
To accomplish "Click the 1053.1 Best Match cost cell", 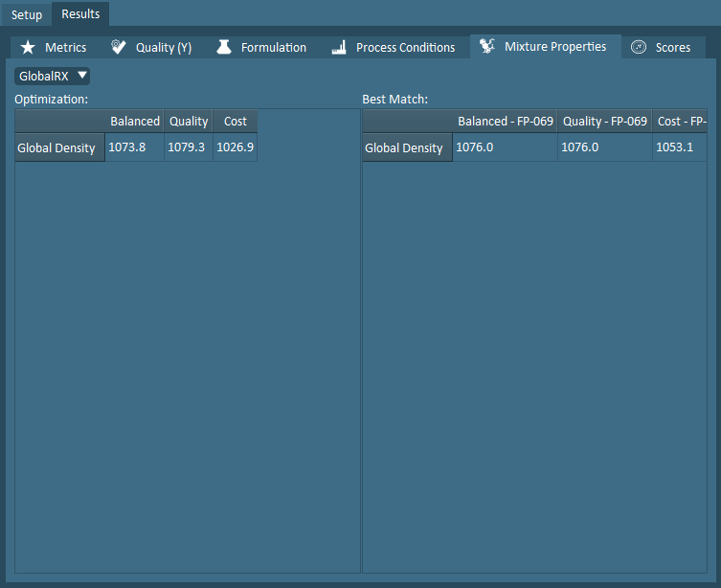I will pyautogui.click(x=675, y=147).
